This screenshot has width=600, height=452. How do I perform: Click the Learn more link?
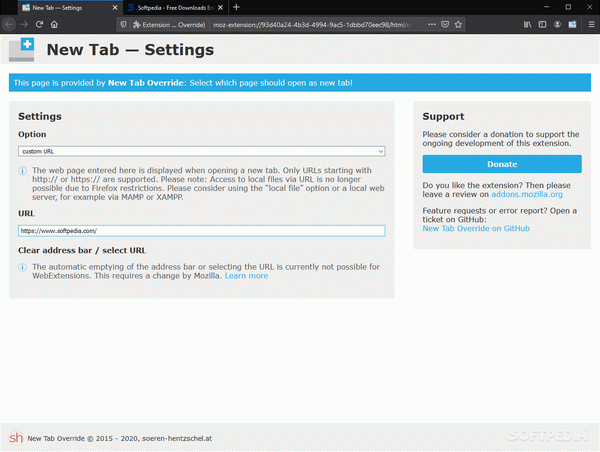pos(246,276)
